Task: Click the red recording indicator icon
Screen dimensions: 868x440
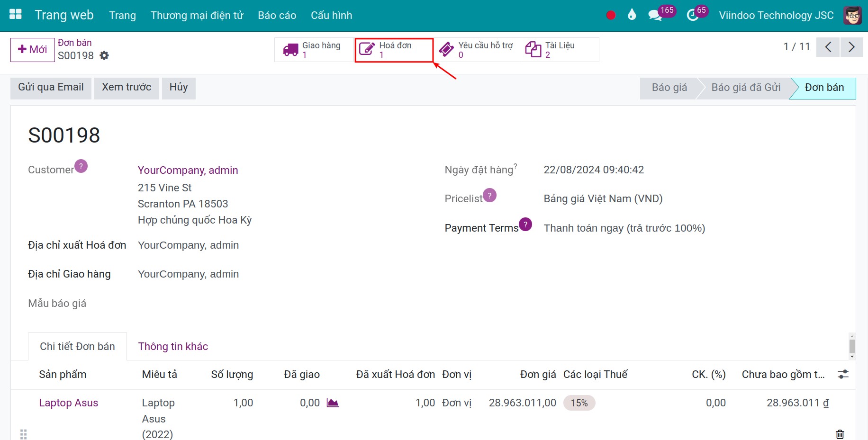Action: [x=611, y=15]
